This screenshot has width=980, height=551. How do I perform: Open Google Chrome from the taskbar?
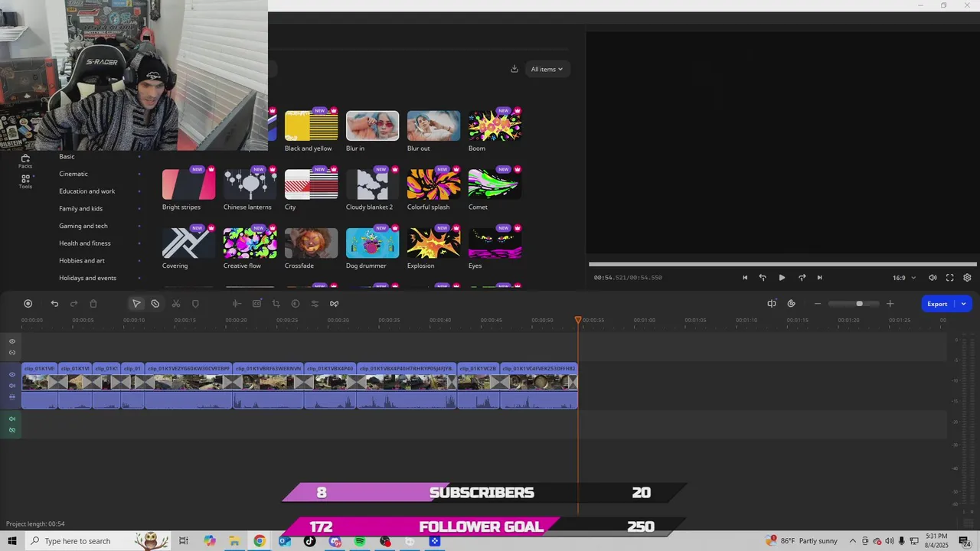[x=260, y=541]
